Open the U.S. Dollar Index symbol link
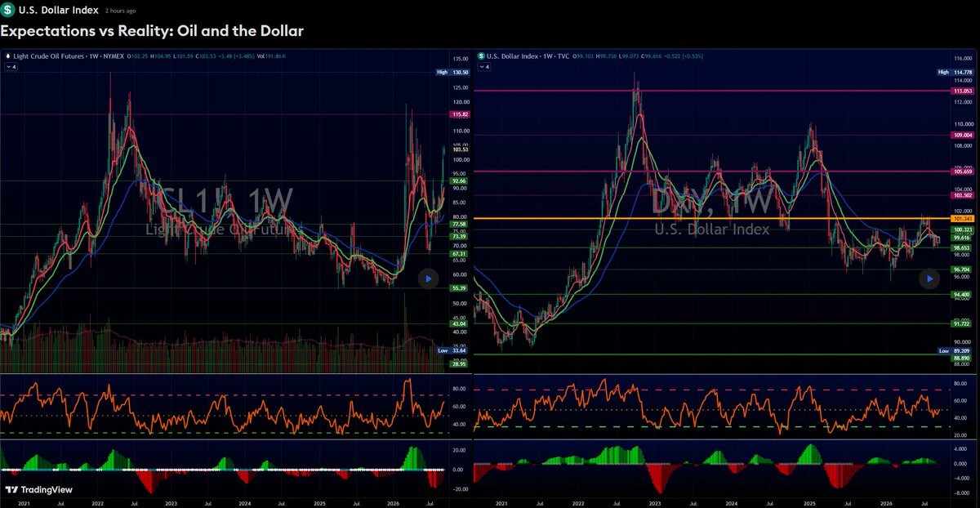 tap(58, 11)
